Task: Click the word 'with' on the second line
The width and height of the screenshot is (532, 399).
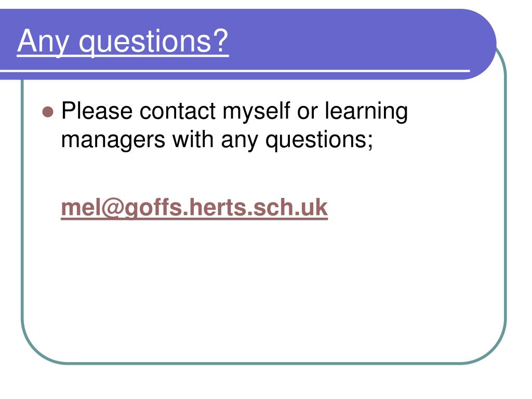Action: 193,139
